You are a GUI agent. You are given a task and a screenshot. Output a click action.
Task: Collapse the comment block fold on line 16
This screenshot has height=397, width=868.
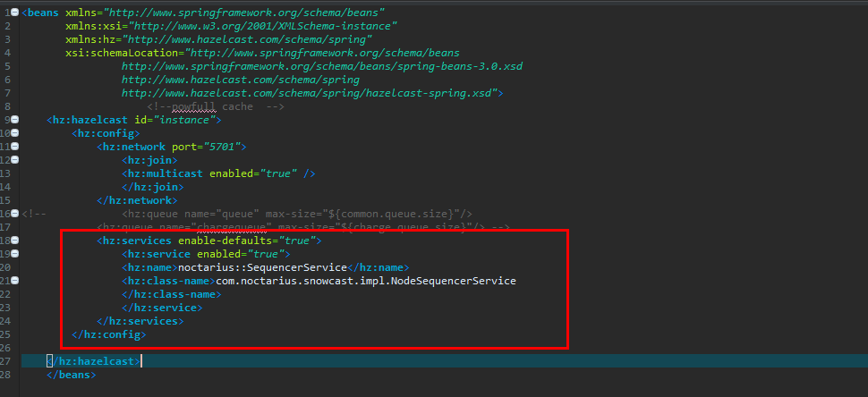pyautogui.click(x=14, y=214)
